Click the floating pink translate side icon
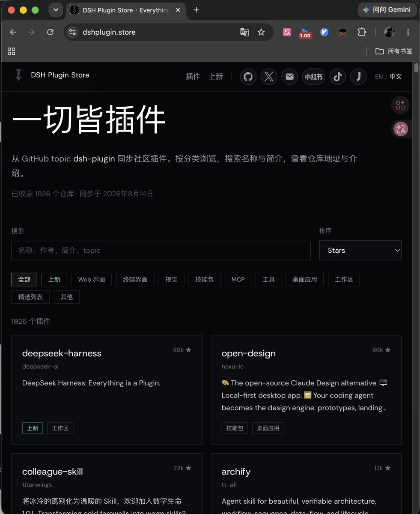Viewport: 420px width, 514px height. (401, 128)
